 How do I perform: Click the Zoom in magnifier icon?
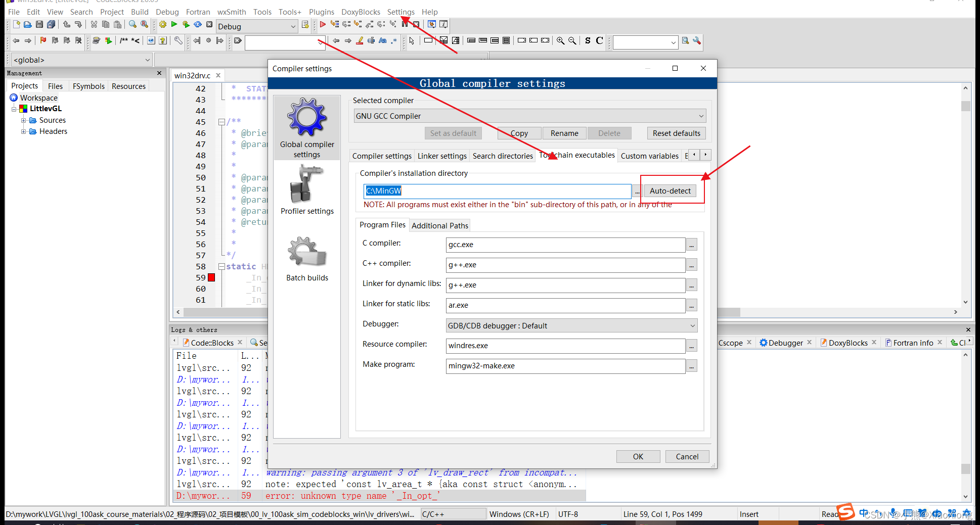pos(560,40)
